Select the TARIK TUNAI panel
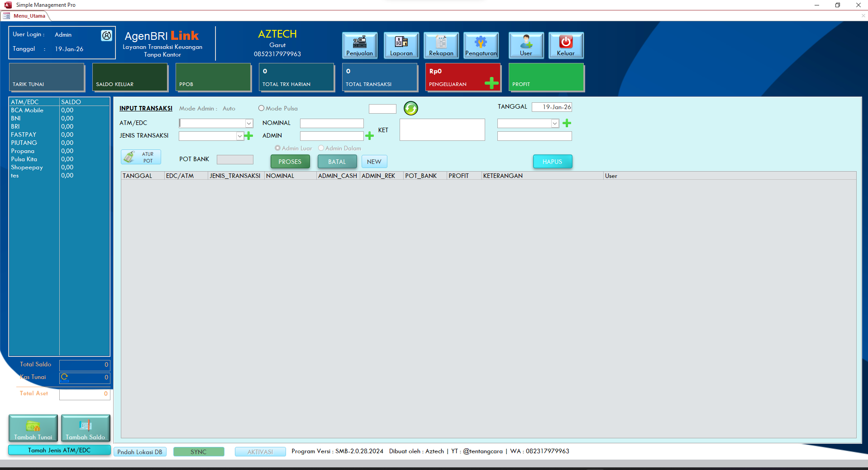This screenshot has height=470, width=868. (x=46, y=77)
